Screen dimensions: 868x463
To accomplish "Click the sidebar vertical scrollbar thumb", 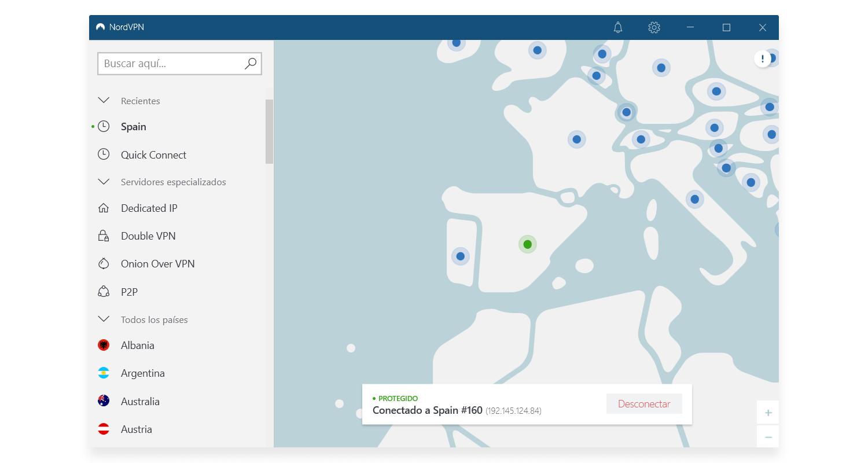I will 269,131.
